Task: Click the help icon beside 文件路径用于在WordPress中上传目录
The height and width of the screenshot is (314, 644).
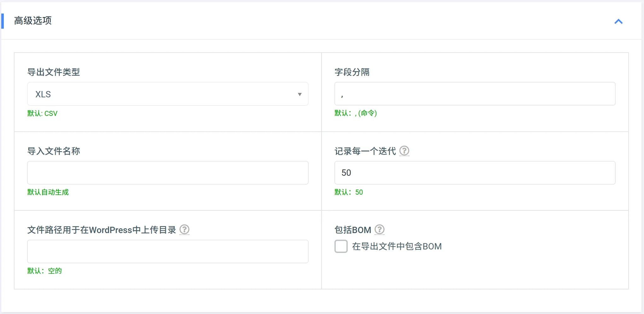Action: click(184, 230)
